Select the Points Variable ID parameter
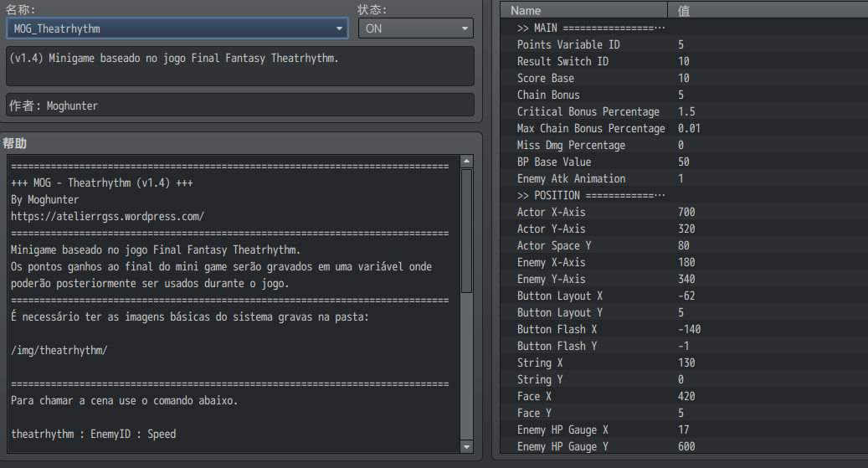This screenshot has width=868, height=468. pos(684,44)
